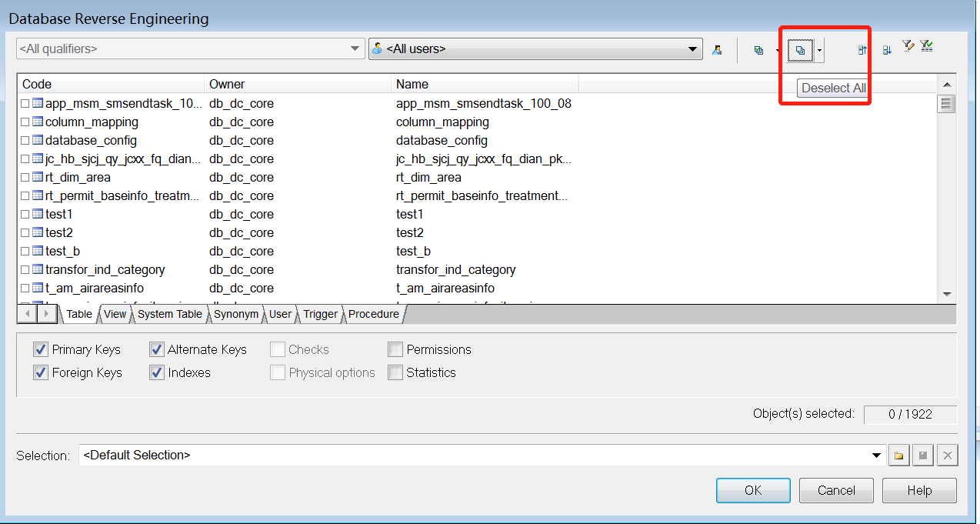The height and width of the screenshot is (524, 980).
Task: Click the t_am_airareasinfo table icon
Action: pyautogui.click(x=38, y=288)
